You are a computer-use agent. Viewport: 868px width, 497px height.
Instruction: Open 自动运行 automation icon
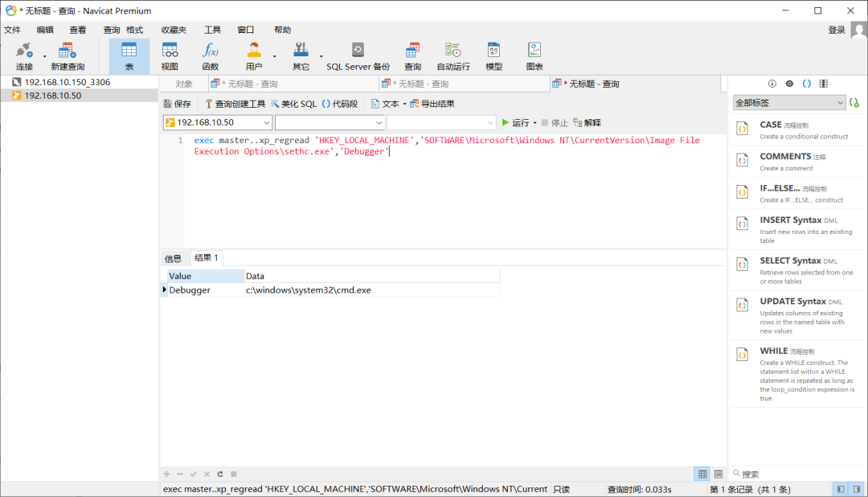pos(452,56)
